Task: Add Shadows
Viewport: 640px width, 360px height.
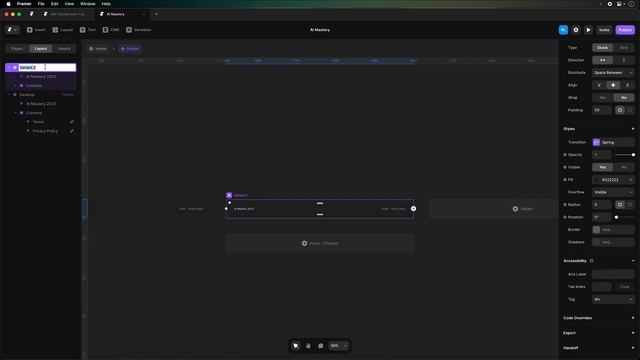Action: 613,242
